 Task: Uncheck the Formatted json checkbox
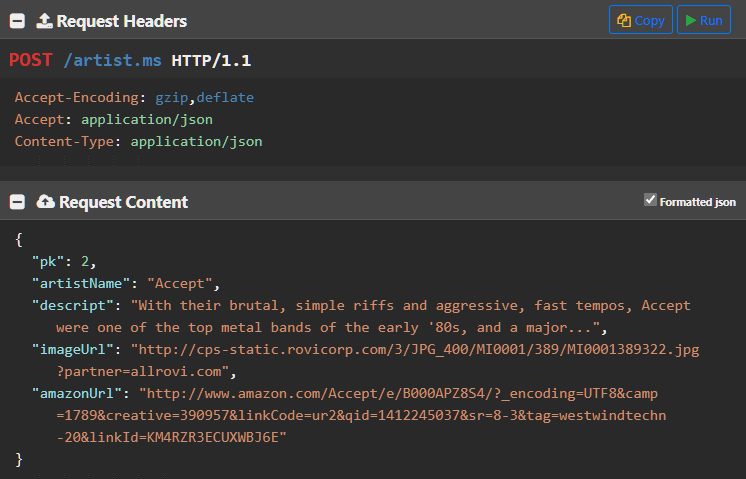tap(651, 200)
